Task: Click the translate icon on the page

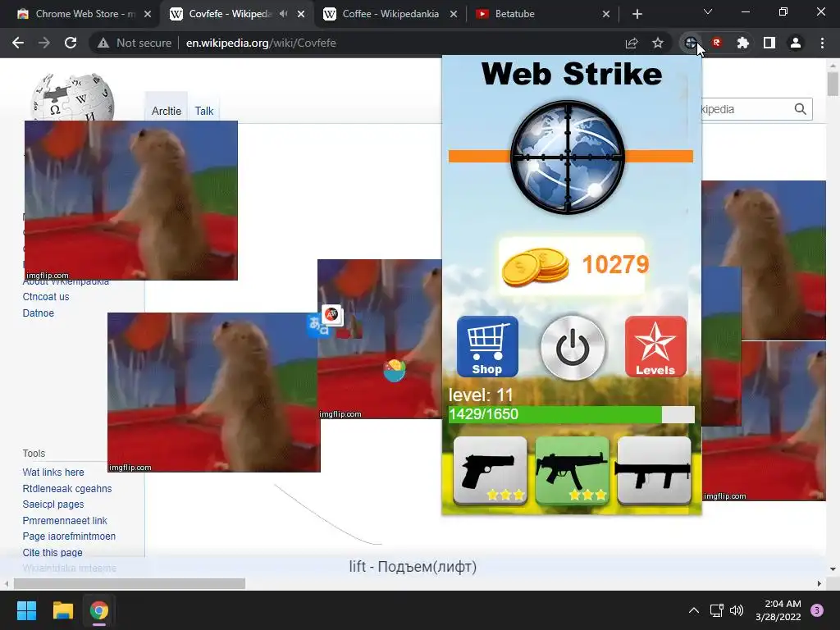Action: click(x=317, y=326)
